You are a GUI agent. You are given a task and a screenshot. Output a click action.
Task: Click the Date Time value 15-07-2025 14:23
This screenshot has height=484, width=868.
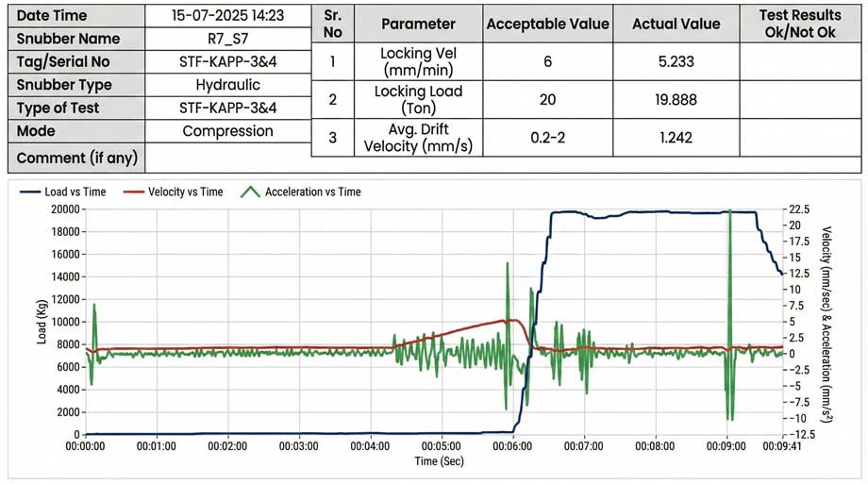click(227, 15)
